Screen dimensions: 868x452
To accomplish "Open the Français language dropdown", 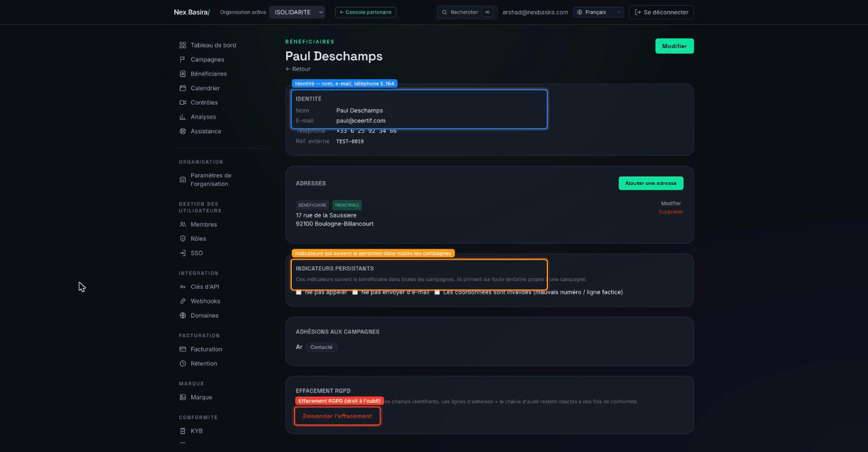I will click(598, 12).
